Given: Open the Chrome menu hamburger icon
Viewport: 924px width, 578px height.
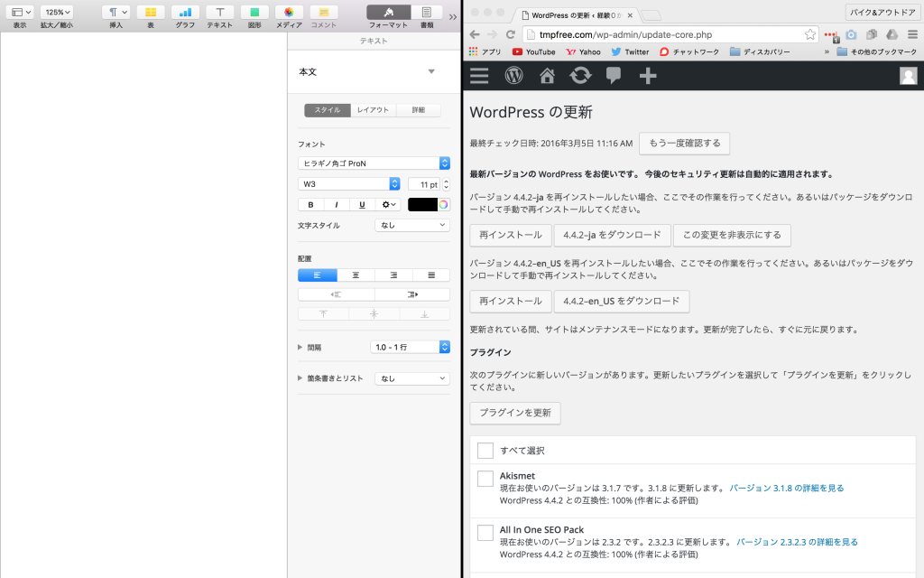Looking at the screenshot, I should (913, 35).
